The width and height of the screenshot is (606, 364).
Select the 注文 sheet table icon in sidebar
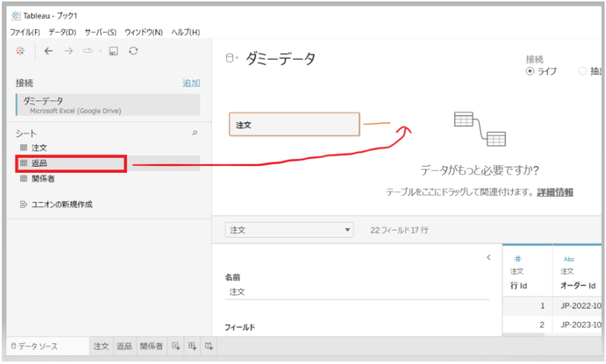click(x=24, y=148)
